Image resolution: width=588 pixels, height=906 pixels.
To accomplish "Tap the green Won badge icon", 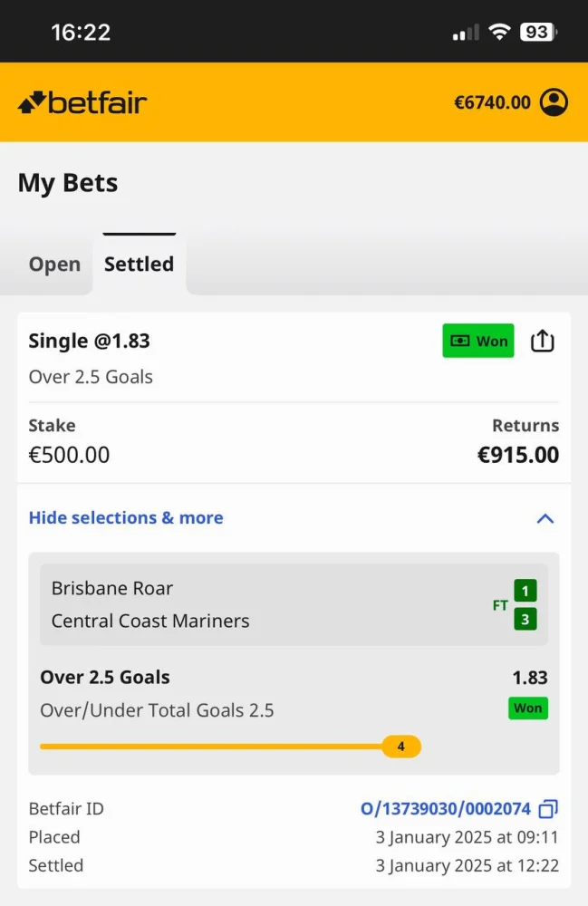I will (477, 341).
